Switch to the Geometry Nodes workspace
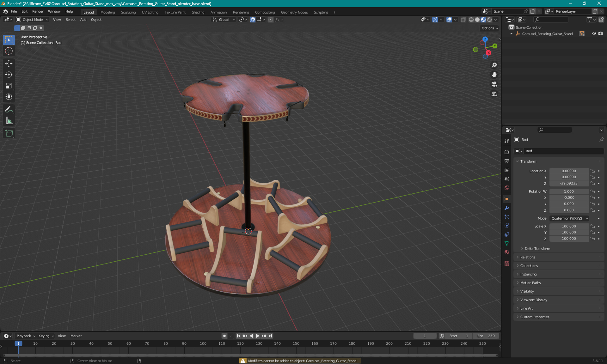The width and height of the screenshot is (607, 364). click(294, 12)
